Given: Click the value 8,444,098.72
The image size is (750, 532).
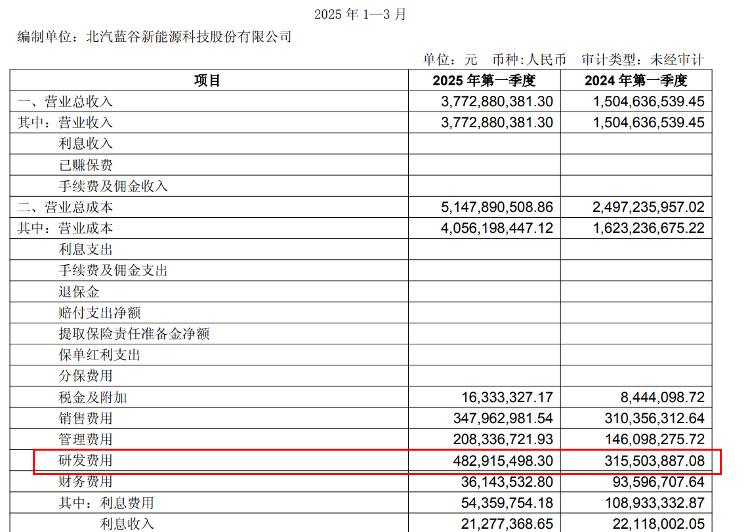Looking at the screenshot, I should 662,397.
